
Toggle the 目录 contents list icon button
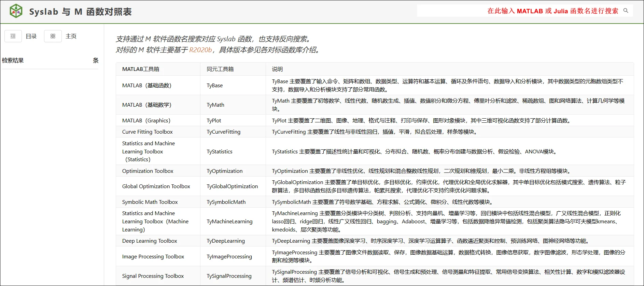click(x=13, y=36)
